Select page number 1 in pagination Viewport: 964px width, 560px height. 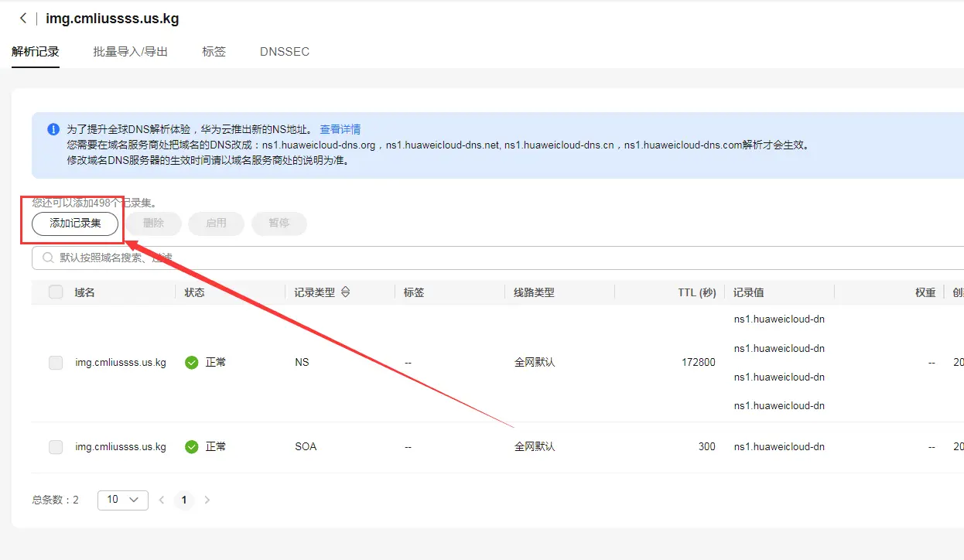184,500
